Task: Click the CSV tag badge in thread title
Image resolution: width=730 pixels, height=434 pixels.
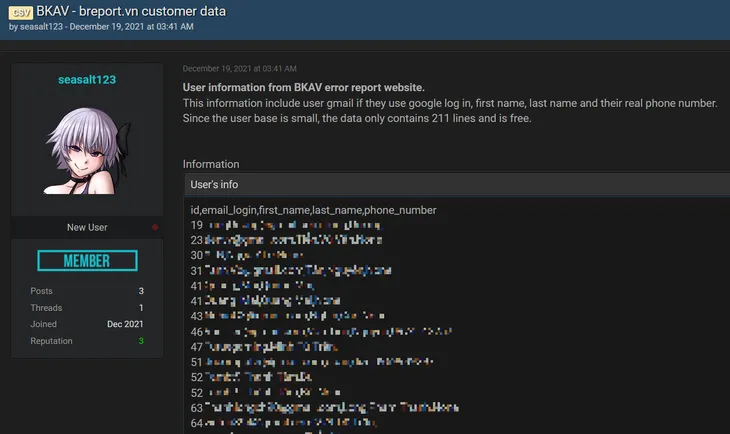Action: click(20, 12)
